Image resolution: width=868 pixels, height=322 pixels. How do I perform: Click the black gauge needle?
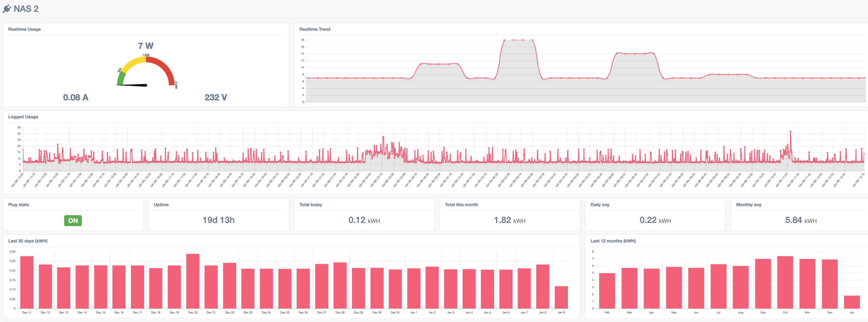(x=132, y=85)
